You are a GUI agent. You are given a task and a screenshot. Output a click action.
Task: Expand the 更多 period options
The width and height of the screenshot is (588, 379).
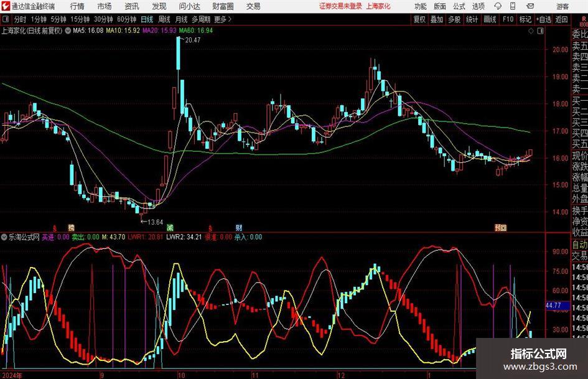223,19
